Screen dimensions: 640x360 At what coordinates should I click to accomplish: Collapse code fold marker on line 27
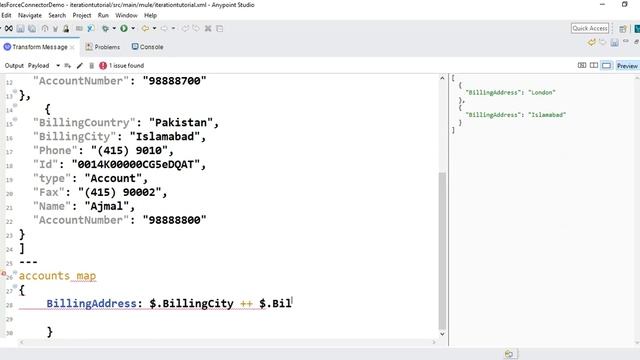pos(15,287)
